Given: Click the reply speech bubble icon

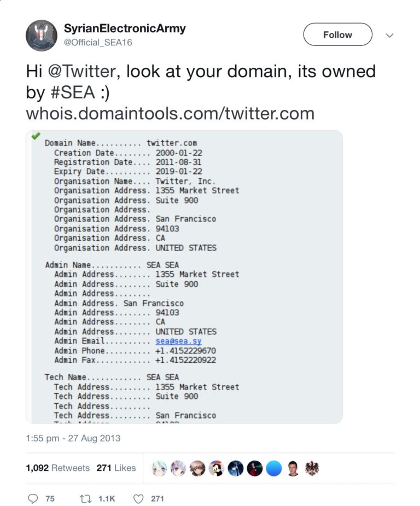Looking at the screenshot, I should tap(33, 498).
